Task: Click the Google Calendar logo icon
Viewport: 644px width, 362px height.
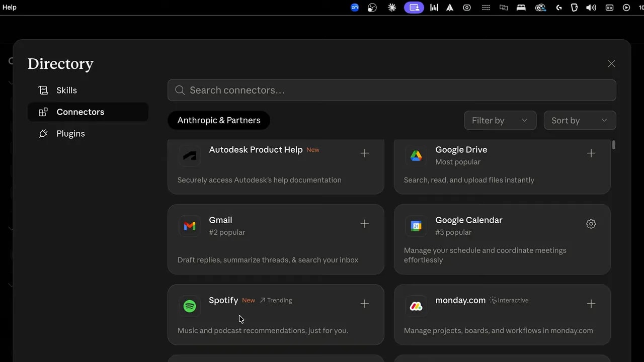Action: pos(416,226)
